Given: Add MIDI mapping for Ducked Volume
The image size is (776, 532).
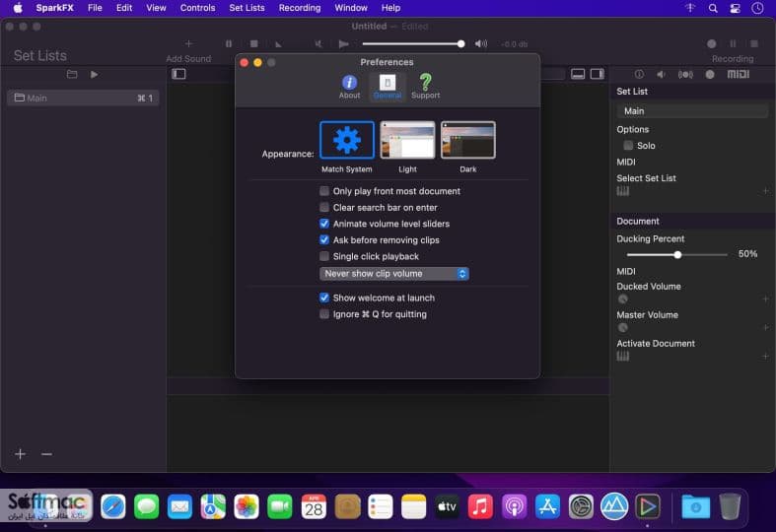Looking at the screenshot, I should [x=765, y=299].
